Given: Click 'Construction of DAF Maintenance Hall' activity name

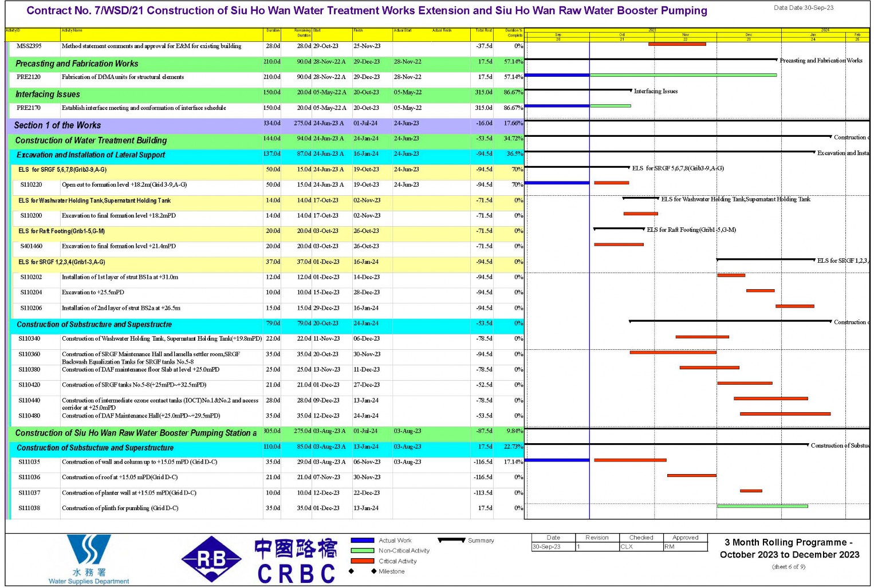Looking at the screenshot, I should click(x=141, y=416).
